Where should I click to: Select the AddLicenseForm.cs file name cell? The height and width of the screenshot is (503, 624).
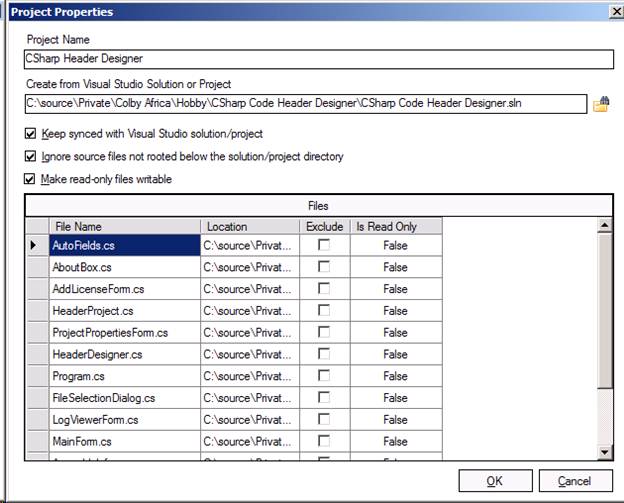coord(125,289)
